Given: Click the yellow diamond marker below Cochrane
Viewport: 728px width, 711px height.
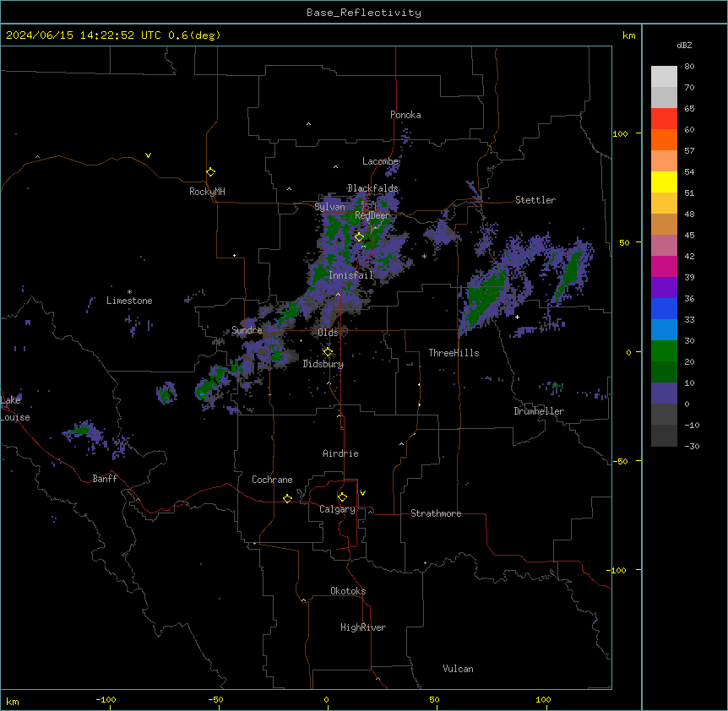Looking at the screenshot, I should pyautogui.click(x=287, y=498).
